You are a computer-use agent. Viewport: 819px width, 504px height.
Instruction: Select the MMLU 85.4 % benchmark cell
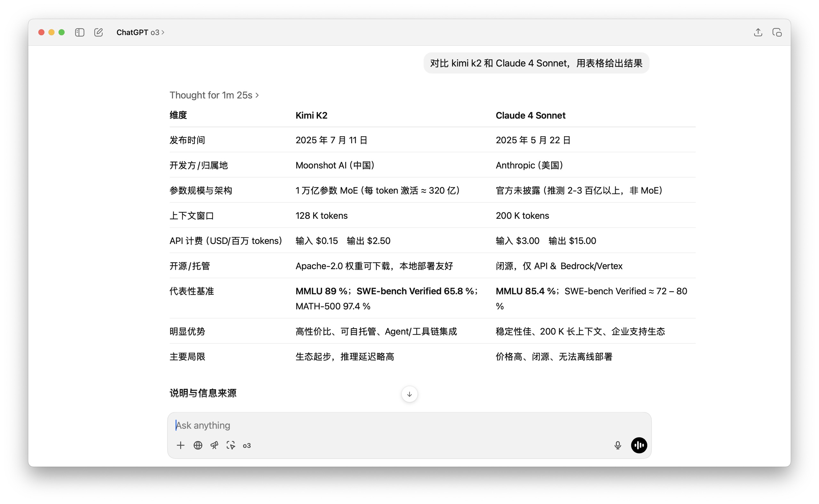pos(591,298)
